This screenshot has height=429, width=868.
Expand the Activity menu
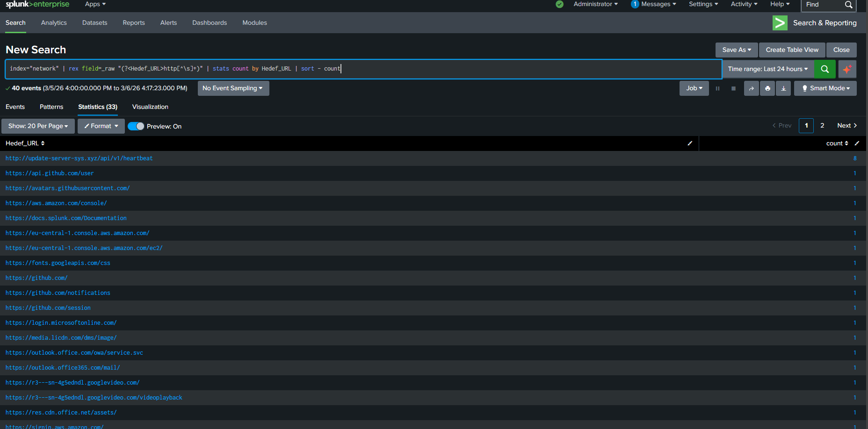click(x=744, y=4)
